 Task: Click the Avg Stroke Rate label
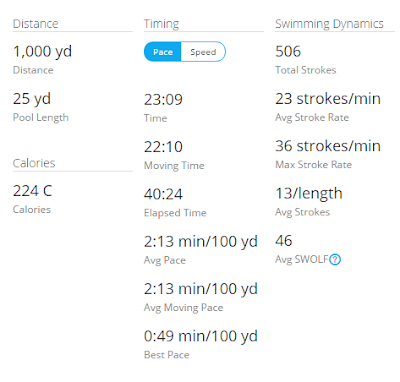312,118
